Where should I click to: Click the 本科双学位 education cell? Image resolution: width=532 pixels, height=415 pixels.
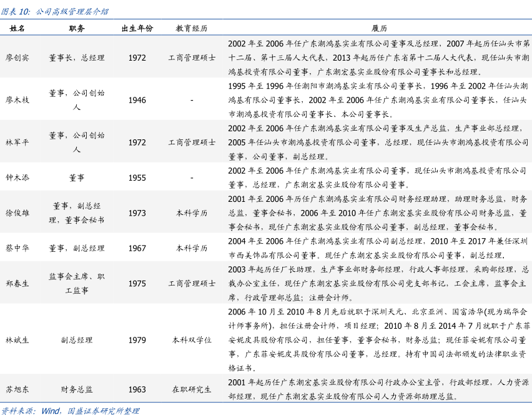192,340
